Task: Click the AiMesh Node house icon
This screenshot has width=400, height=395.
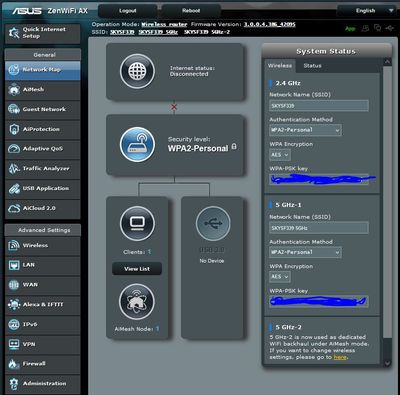Action: click(x=137, y=301)
